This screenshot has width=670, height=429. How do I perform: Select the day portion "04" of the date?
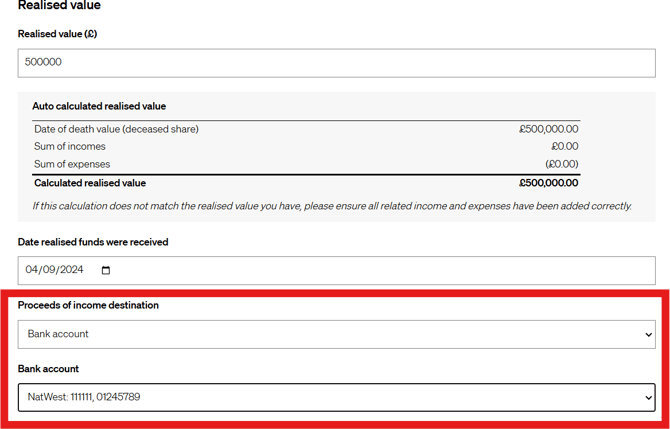(x=32, y=270)
